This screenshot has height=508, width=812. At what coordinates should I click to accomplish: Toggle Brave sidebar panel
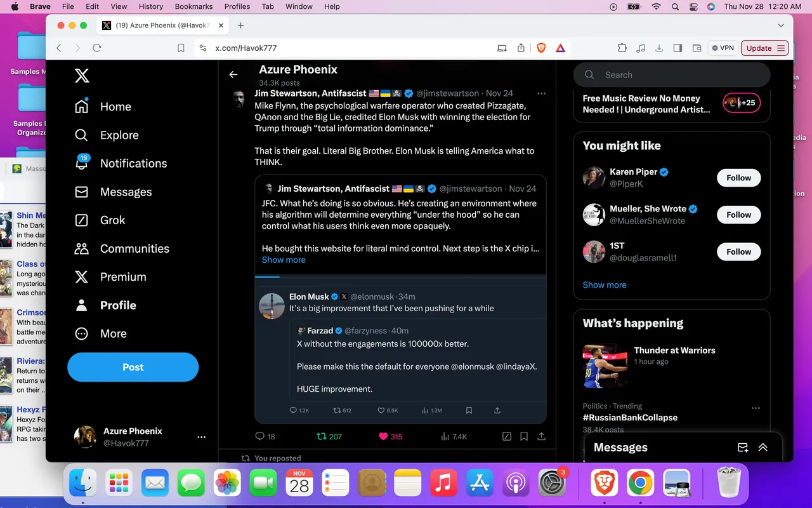678,48
